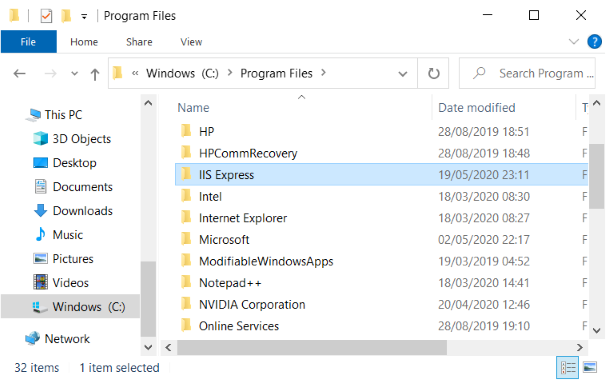This screenshot has width=606, height=380.
Task: Open the address bar history dropdown
Action: (x=403, y=74)
